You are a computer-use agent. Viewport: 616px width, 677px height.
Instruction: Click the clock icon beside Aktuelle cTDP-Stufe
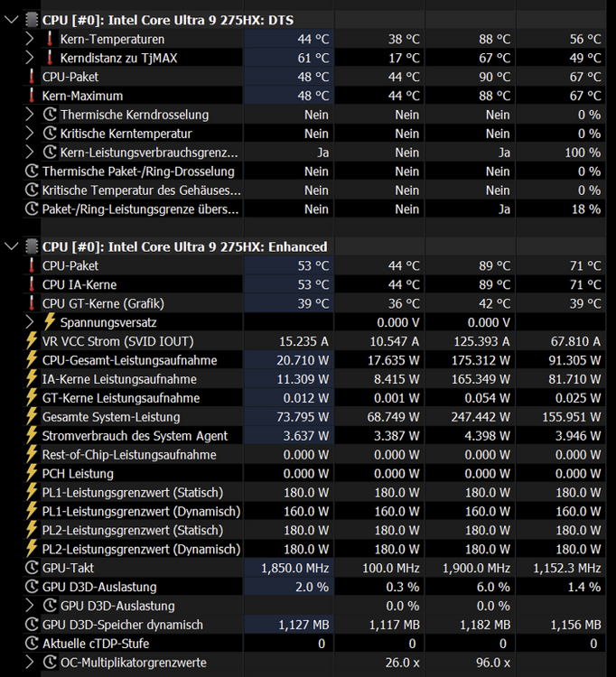[x=31, y=644]
